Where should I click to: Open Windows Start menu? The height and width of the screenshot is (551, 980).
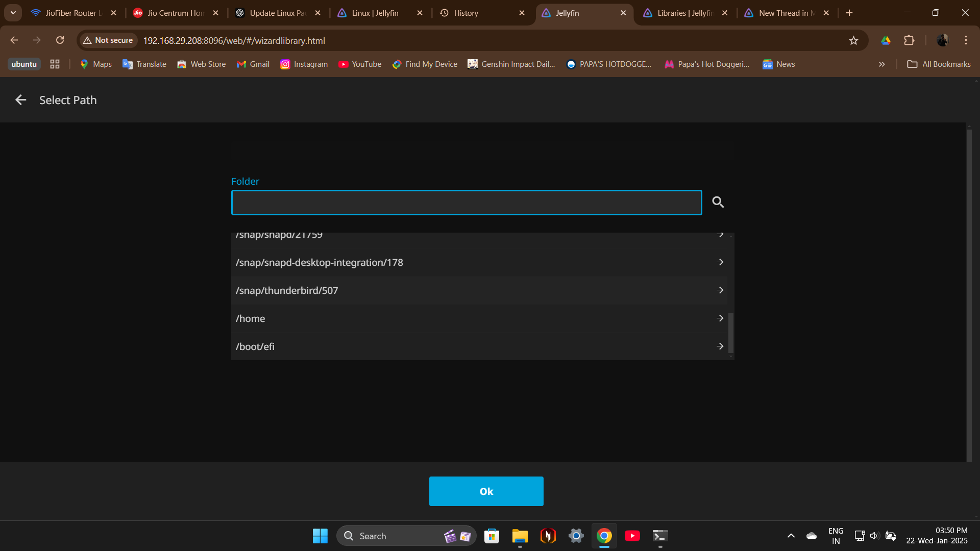coord(320,536)
